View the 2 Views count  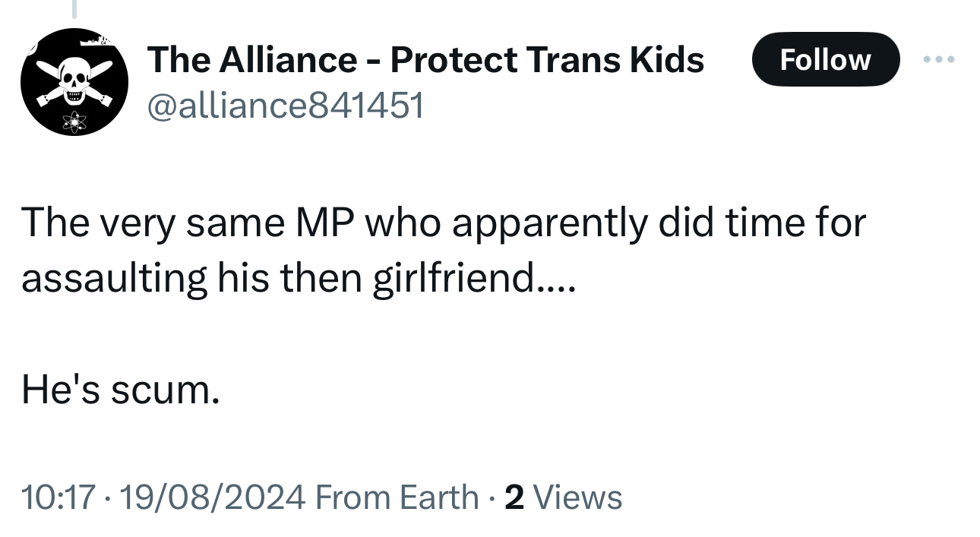563,498
